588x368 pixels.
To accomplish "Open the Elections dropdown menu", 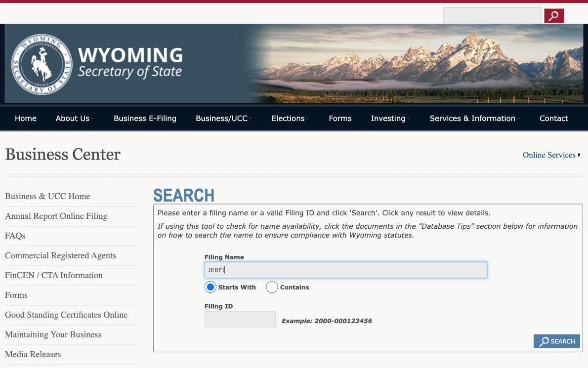I will tap(290, 119).
